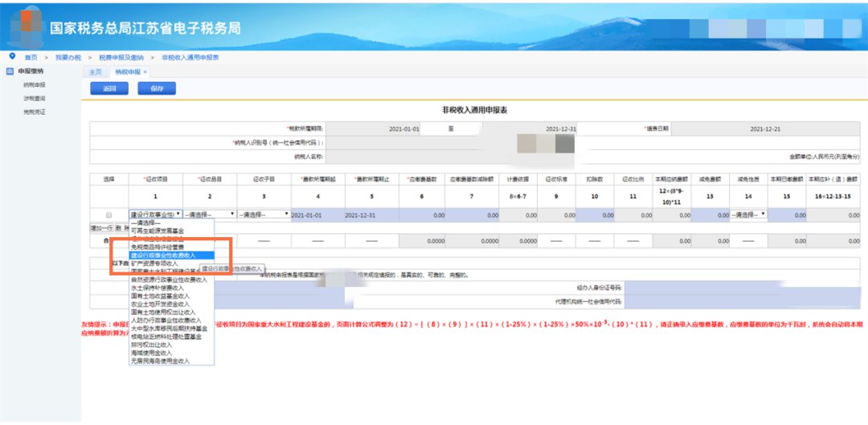The height and width of the screenshot is (425, 868).
Task: Choose 可再生能源发展基金 in the dropdown list
Action: pyautogui.click(x=159, y=231)
